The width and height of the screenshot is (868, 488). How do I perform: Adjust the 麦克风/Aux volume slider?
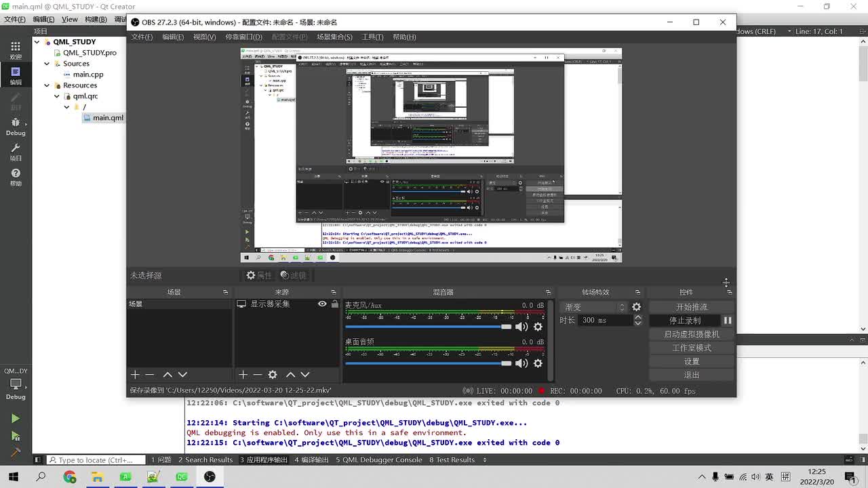tap(429, 327)
